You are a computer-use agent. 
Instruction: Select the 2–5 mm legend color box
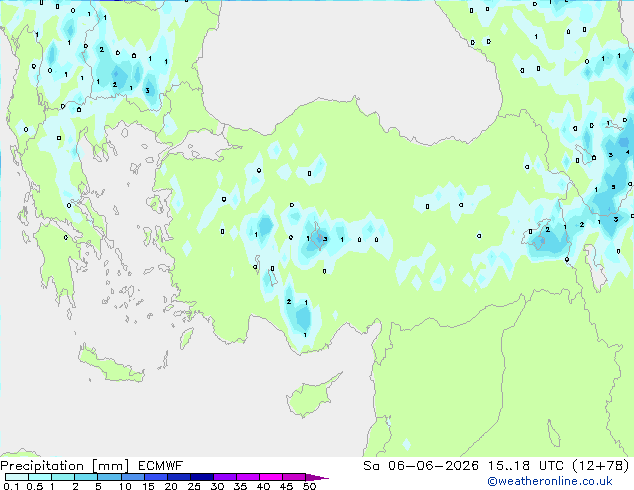86,477
